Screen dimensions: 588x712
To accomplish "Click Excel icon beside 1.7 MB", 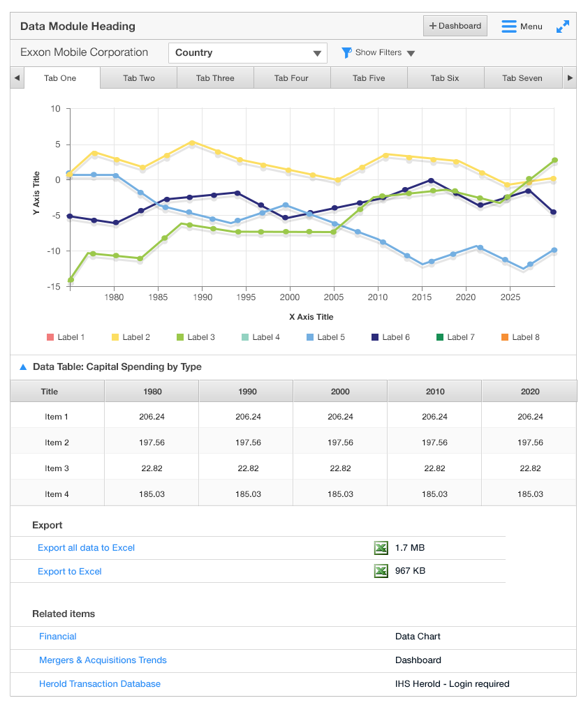I will click(381, 548).
